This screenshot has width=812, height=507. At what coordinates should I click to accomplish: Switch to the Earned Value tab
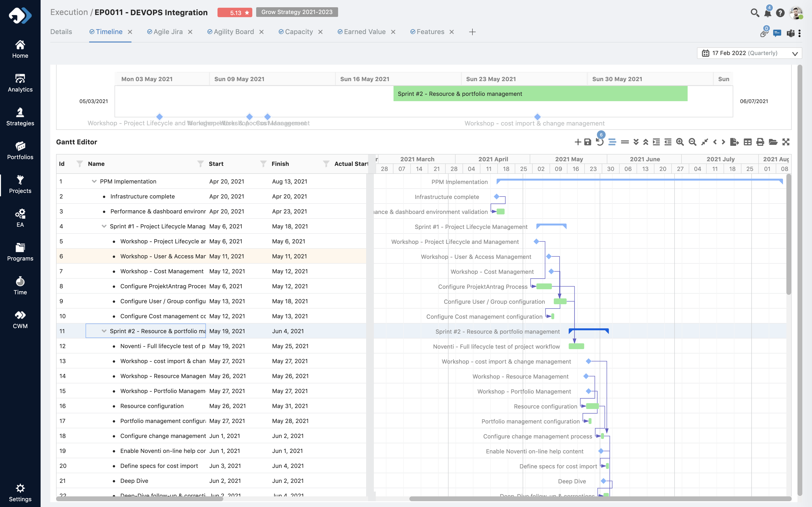[364, 32]
